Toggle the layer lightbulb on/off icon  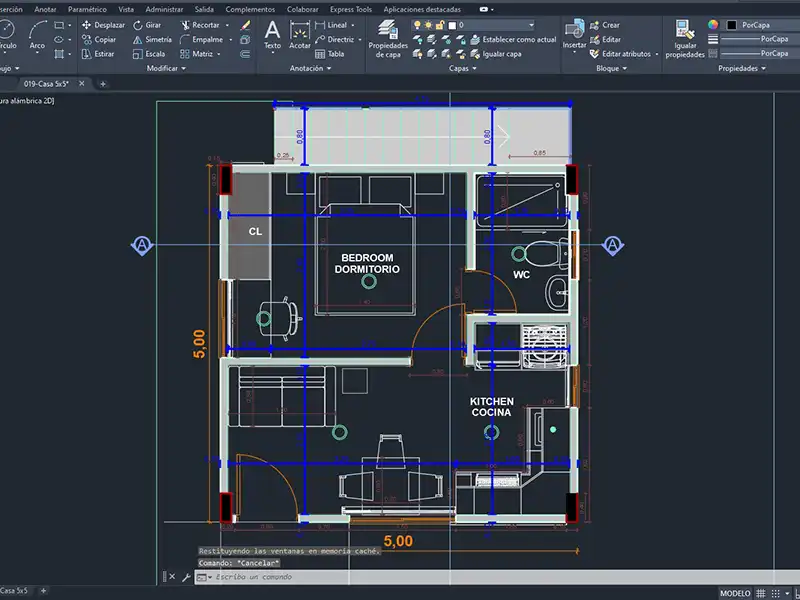(x=417, y=25)
